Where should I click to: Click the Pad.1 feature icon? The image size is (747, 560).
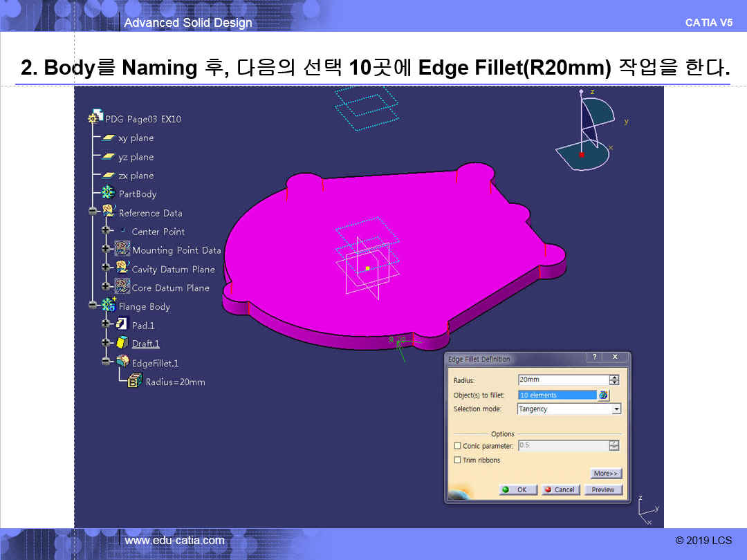pos(122,324)
